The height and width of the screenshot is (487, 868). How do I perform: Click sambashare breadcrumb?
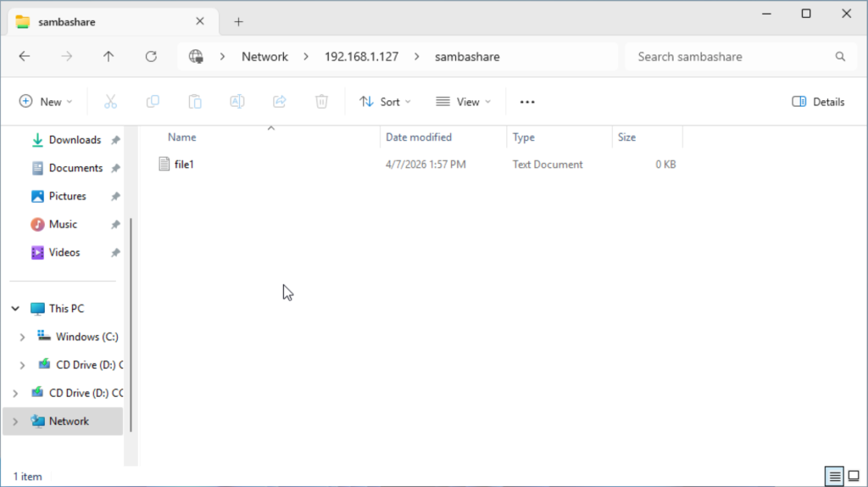point(467,57)
